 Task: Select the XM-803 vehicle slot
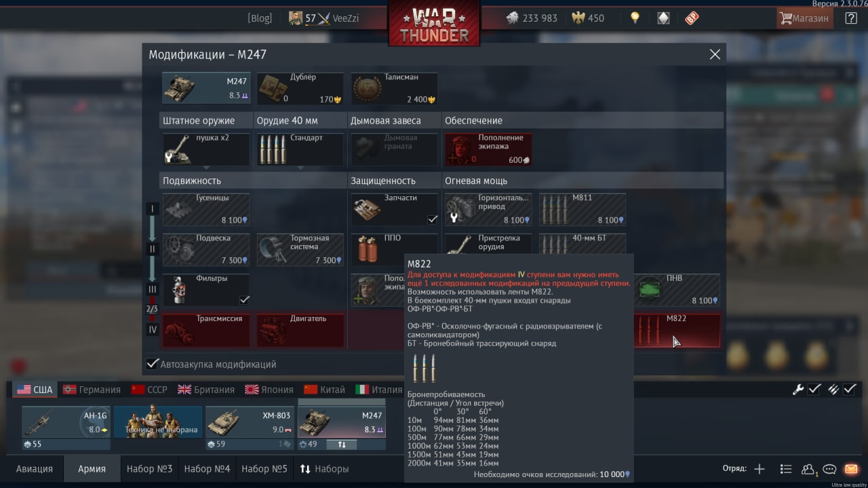[x=250, y=428]
